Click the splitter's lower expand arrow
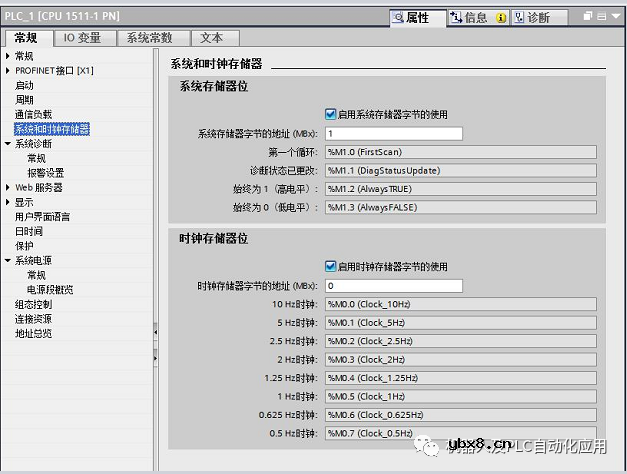Image resolution: width=627 pixels, height=474 pixels. pos(155,356)
